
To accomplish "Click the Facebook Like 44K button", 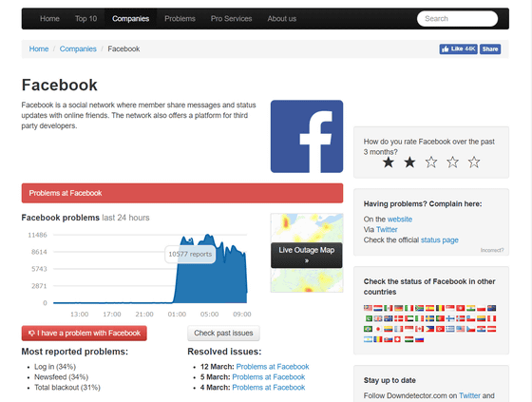I will [458, 48].
